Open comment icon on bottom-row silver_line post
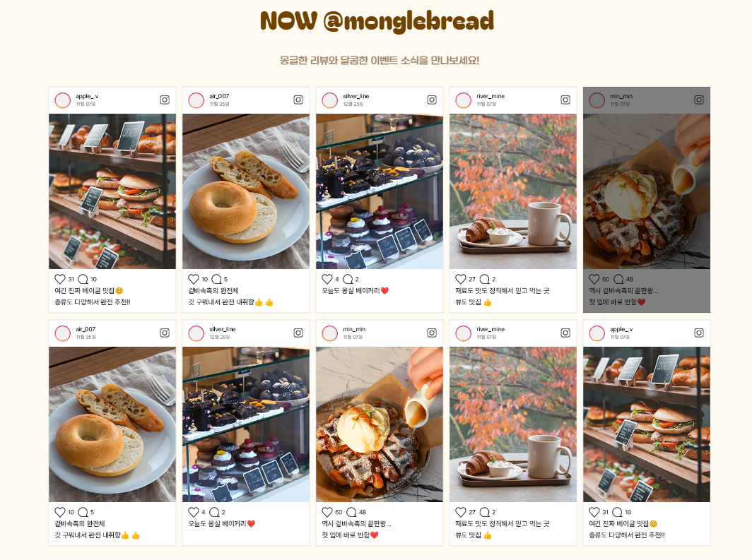Image resolution: width=752 pixels, height=560 pixels. tap(214, 512)
